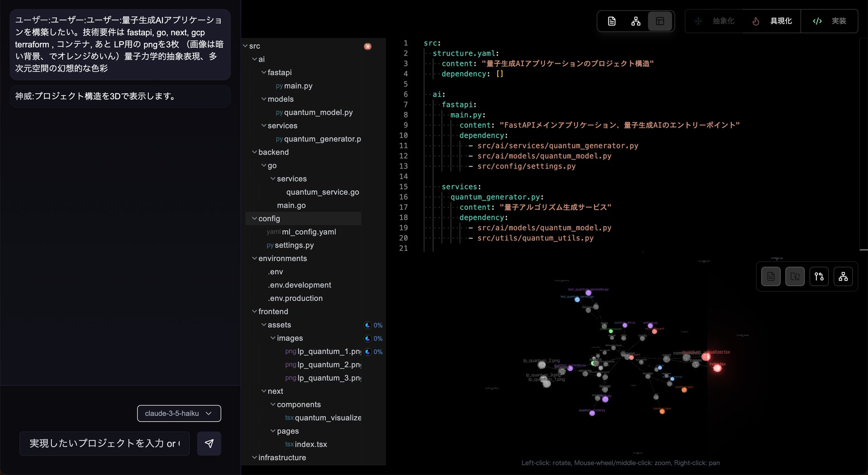Open lp_quantum_2.png in the file tree

click(x=323, y=365)
